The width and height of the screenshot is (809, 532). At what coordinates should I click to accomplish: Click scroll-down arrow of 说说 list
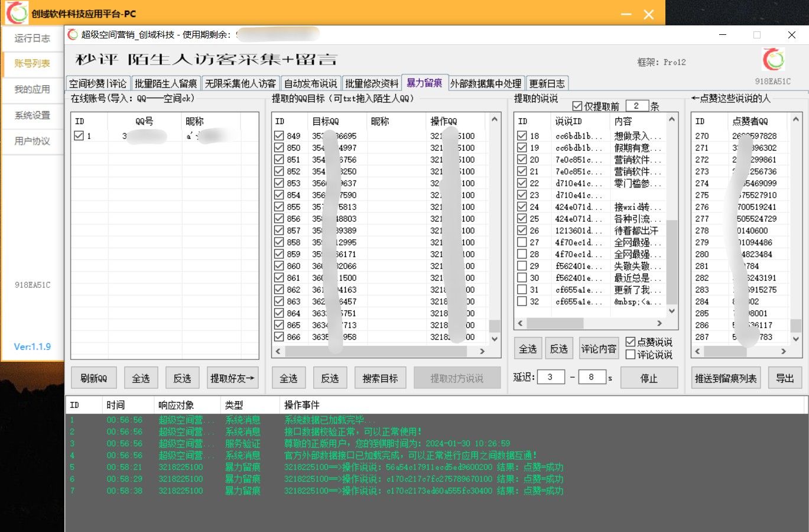point(672,311)
